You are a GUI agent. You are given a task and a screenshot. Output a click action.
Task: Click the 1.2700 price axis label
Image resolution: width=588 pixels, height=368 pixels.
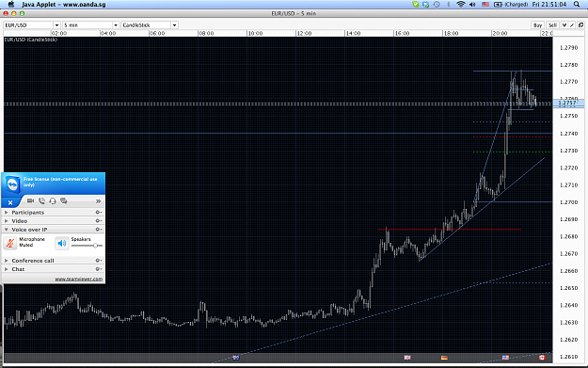[x=569, y=202]
